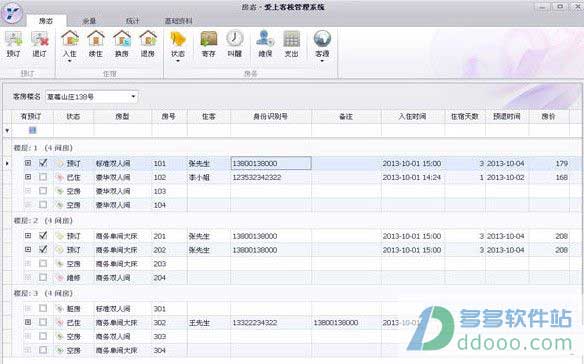Click status icon of room 201

pyautogui.click(x=60, y=236)
